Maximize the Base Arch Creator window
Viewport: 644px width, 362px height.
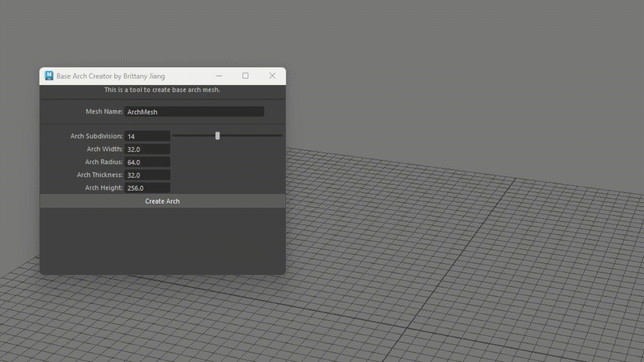246,76
